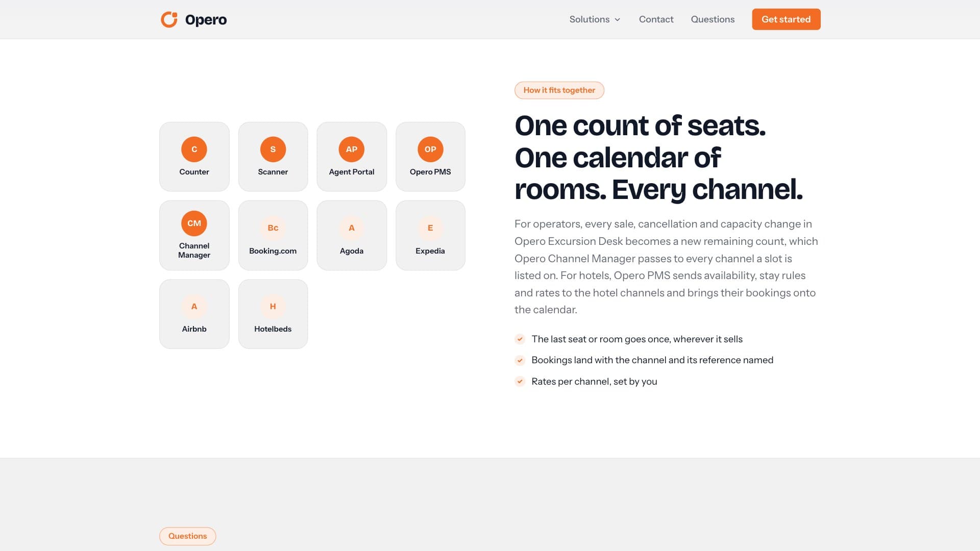The width and height of the screenshot is (980, 551).
Task: Click the Opero PMS OP icon
Action: point(430,149)
